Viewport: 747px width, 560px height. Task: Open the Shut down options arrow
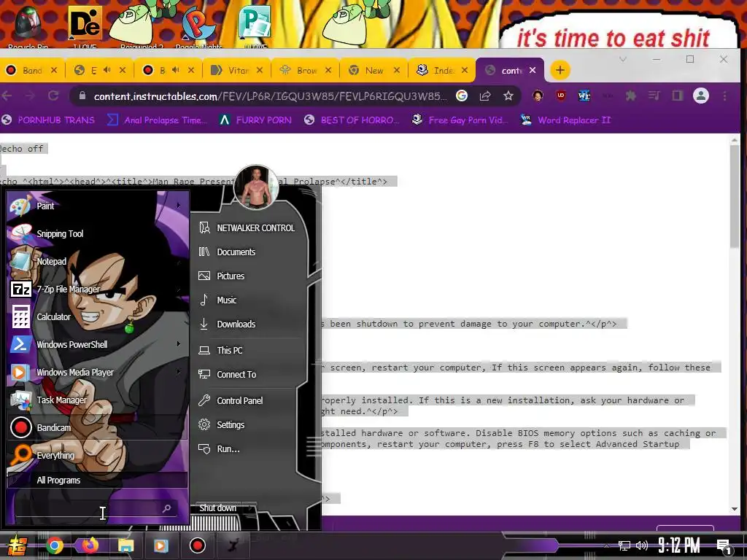251,508
